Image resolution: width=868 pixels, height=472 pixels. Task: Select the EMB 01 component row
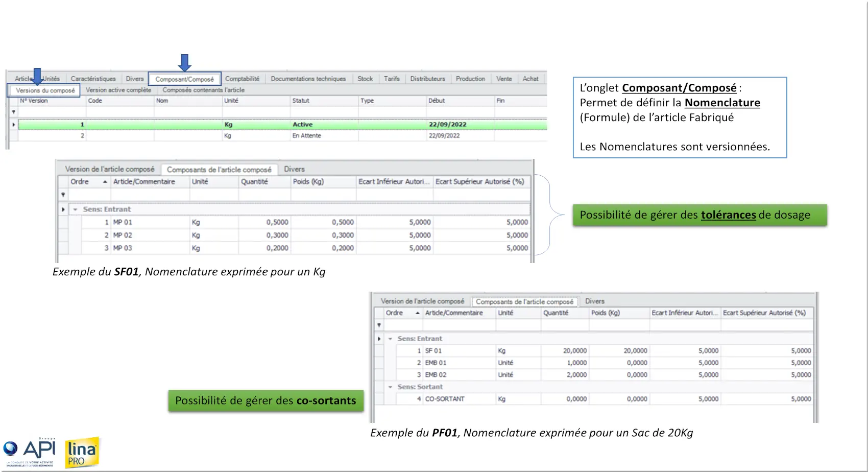click(x=604, y=363)
